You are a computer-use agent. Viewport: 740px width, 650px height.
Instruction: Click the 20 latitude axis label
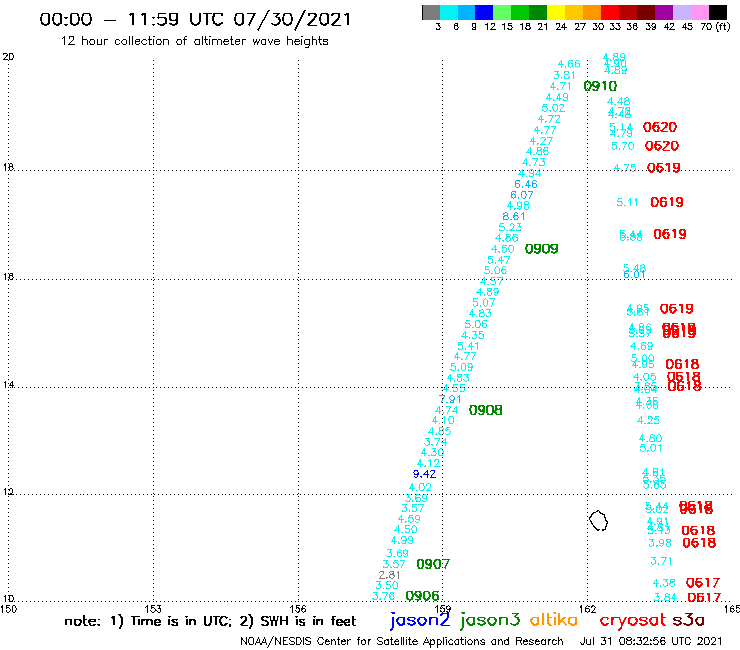coord(8,57)
